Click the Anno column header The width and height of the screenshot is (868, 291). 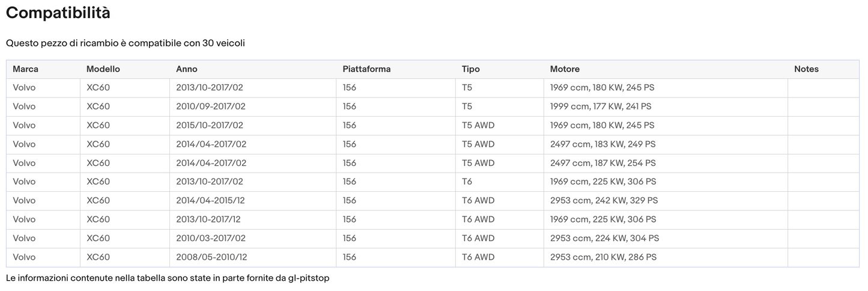click(186, 69)
